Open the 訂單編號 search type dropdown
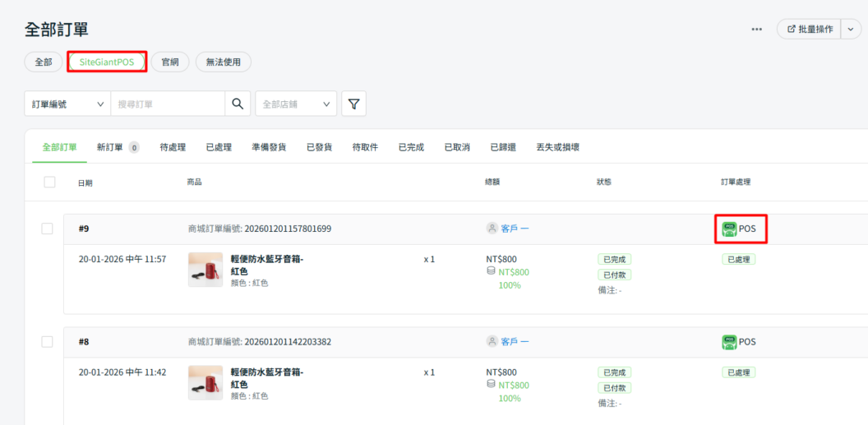Screen dimensions: 868x425 pos(67,104)
